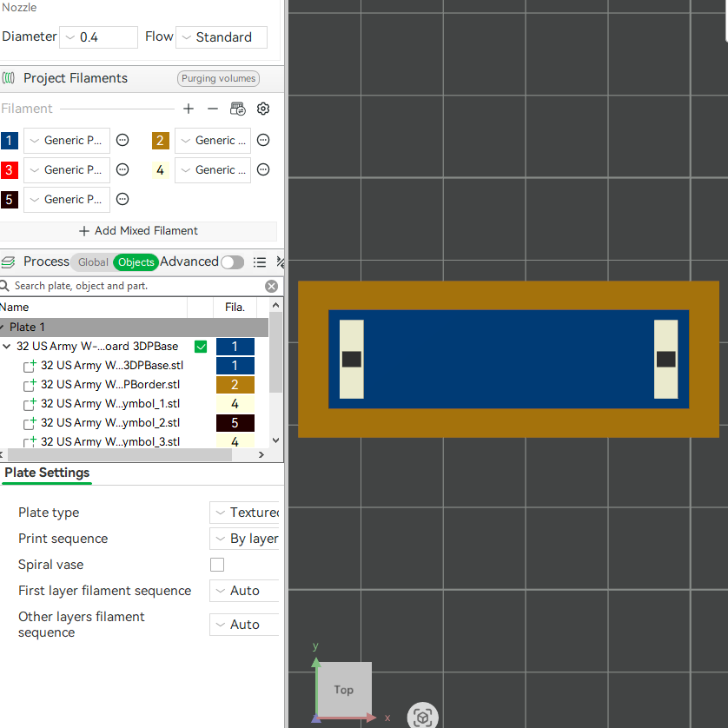The image size is (728, 728).
Task: Click the red filament 3 color swatch
Action: click(10, 170)
